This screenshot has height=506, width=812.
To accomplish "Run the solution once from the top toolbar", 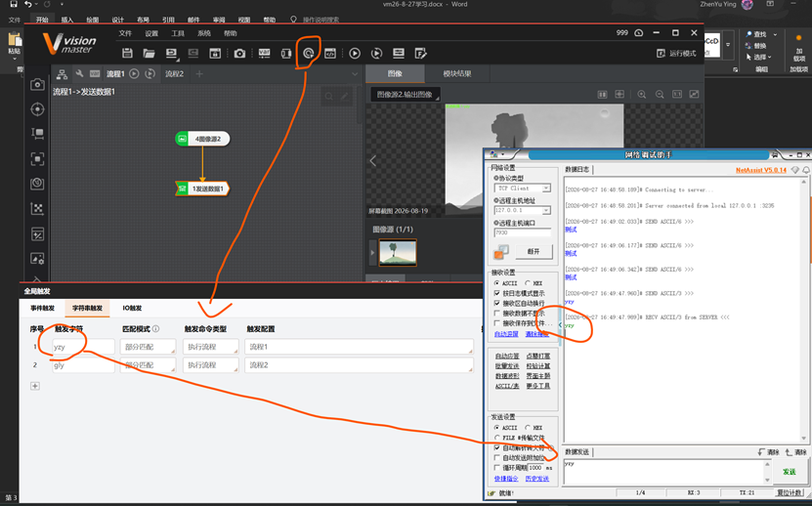I will (355, 54).
